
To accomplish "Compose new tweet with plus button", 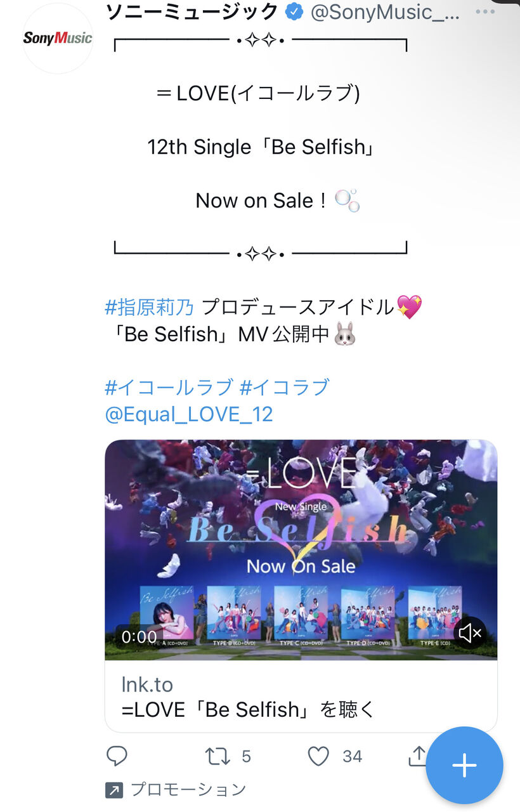I will [464, 766].
